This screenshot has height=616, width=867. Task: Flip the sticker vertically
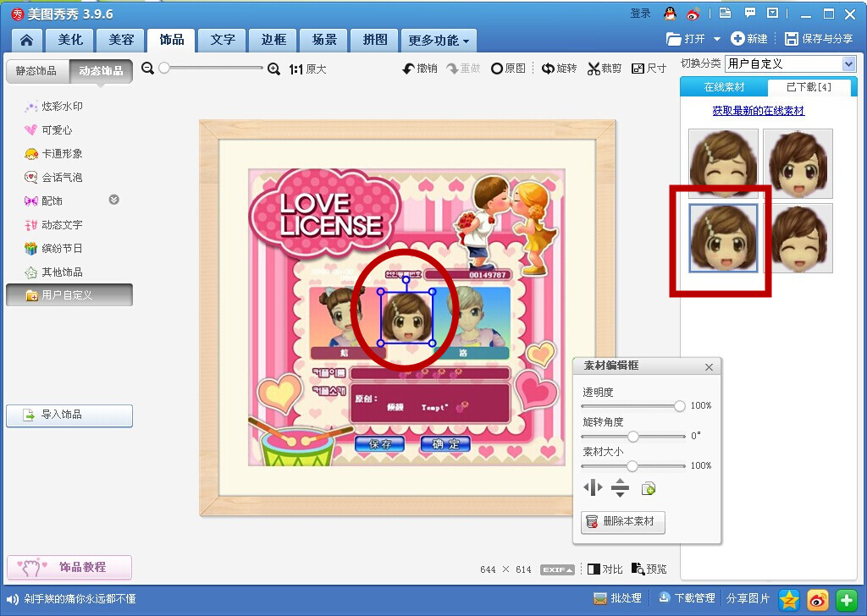click(621, 488)
